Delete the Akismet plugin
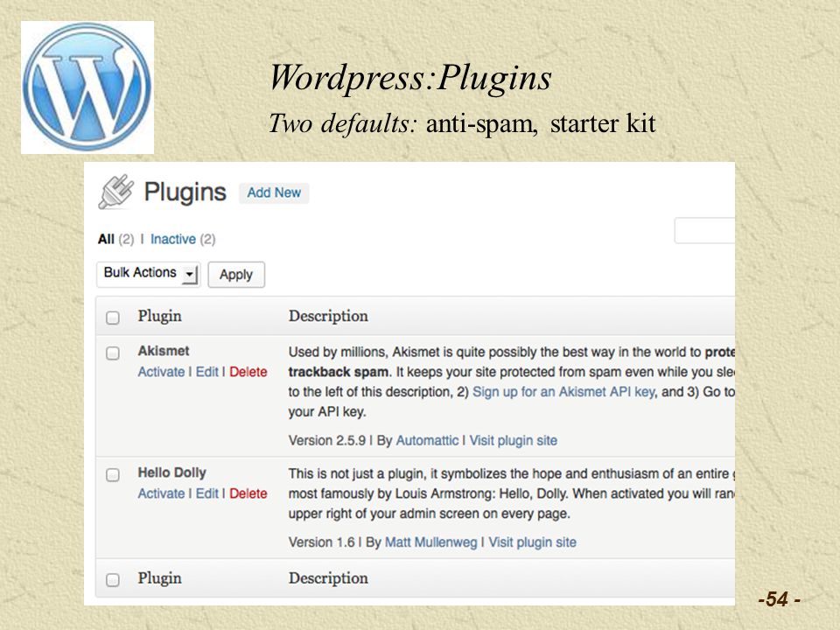This screenshot has width=840, height=630. pos(248,372)
